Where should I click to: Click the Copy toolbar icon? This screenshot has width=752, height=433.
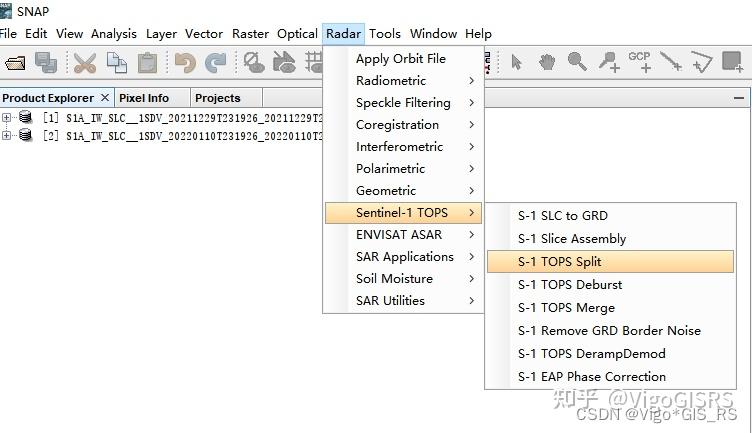click(117, 63)
